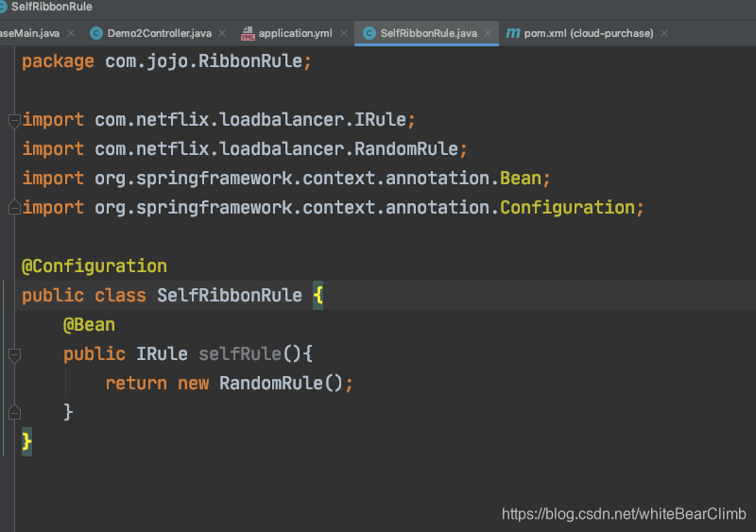This screenshot has width=756, height=532.
Task: Click fold end marker at Configuration import
Action: tap(14, 207)
